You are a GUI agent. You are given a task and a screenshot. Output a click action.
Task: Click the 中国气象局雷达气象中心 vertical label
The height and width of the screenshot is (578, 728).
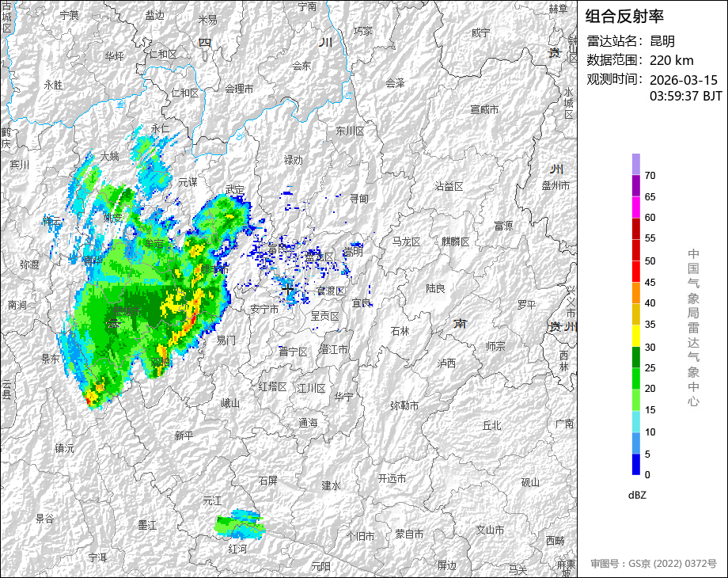coord(693,328)
